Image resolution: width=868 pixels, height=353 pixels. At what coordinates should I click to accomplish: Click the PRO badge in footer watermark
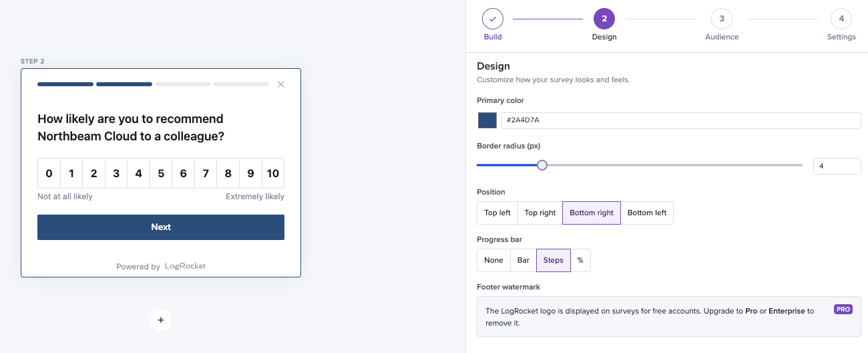point(843,310)
